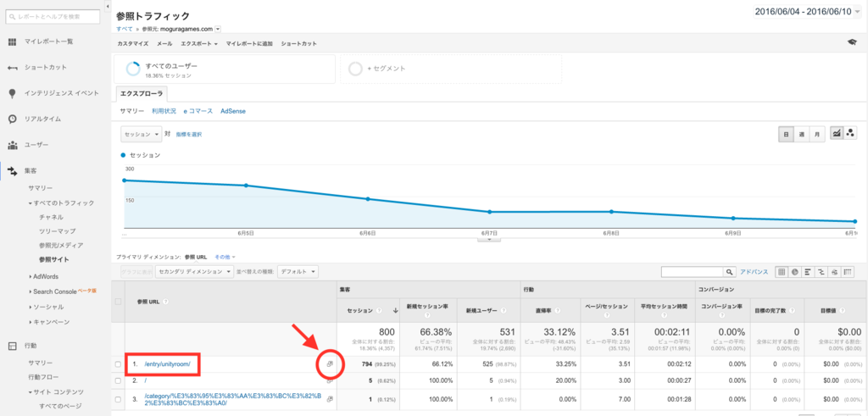The height and width of the screenshot is (416, 868).
Task: Click help icon next to 参照 URL header
Action: (165, 302)
